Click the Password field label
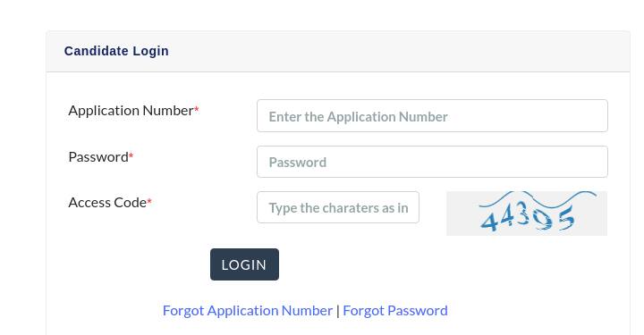 tap(98, 156)
